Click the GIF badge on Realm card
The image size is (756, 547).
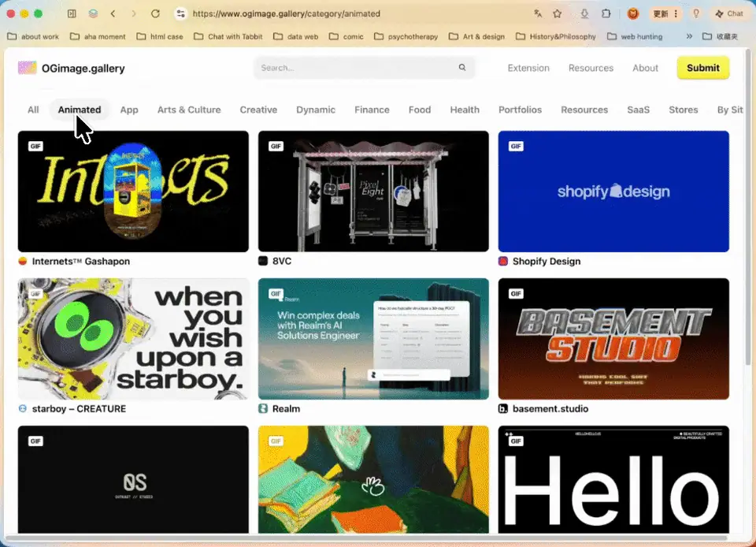276,294
